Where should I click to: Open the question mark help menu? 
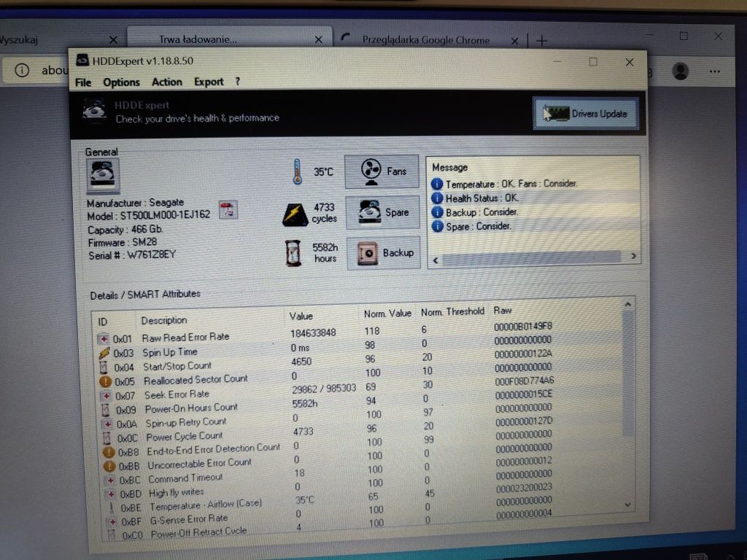click(x=237, y=82)
